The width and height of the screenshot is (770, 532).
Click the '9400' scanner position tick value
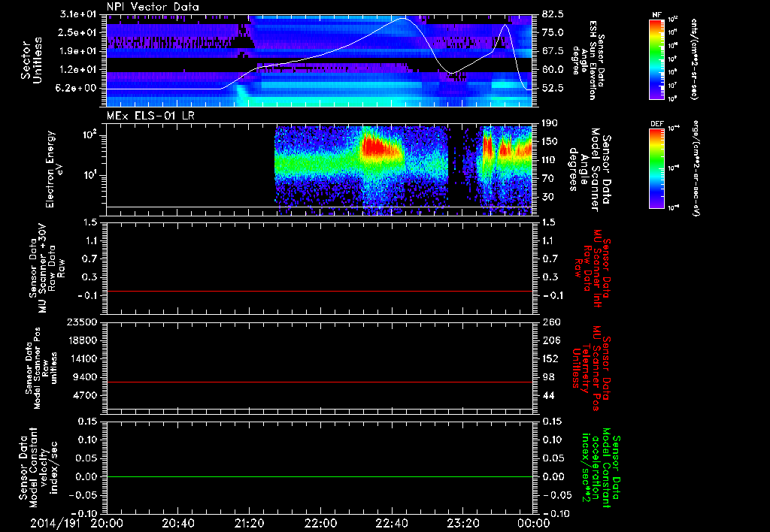[84, 377]
